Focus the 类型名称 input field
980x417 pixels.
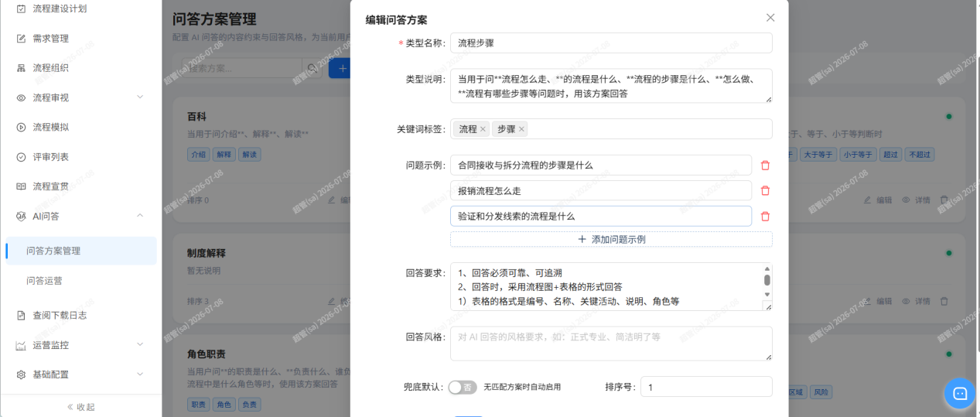611,43
